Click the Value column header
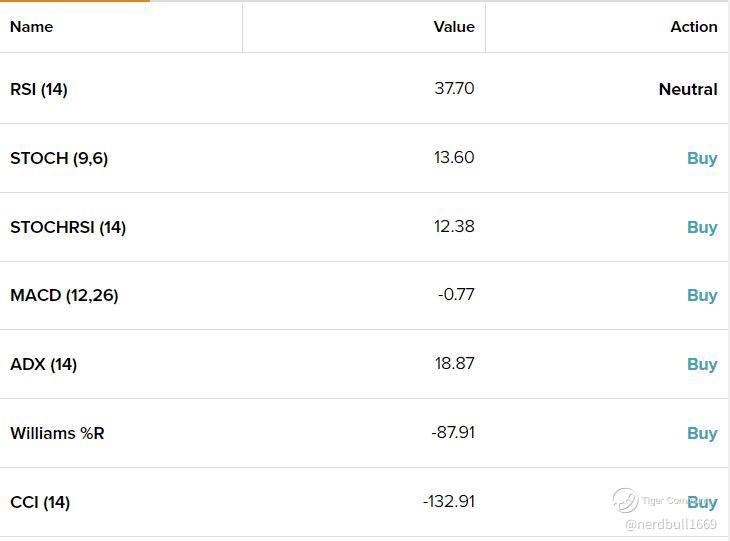 tap(454, 27)
